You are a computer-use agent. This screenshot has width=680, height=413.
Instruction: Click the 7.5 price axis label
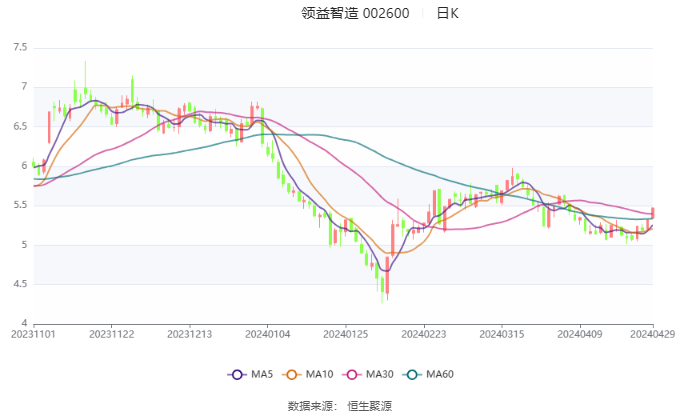[19, 48]
